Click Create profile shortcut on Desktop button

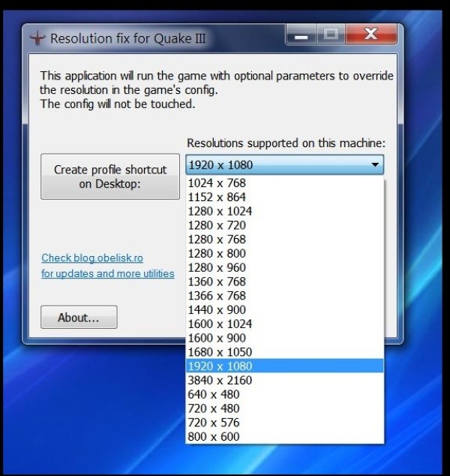pos(110,176)
